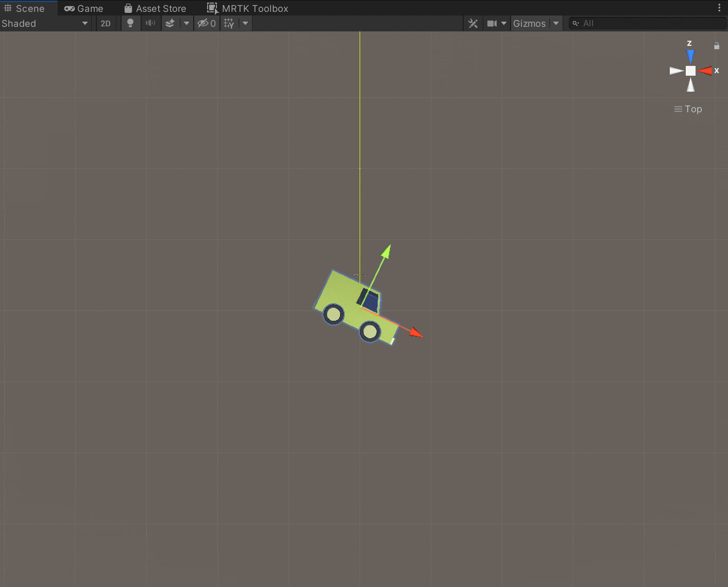Toggle 2D view mode
Image resolution: width=728 pixels, height=587 pixels.
coord(106,23)
